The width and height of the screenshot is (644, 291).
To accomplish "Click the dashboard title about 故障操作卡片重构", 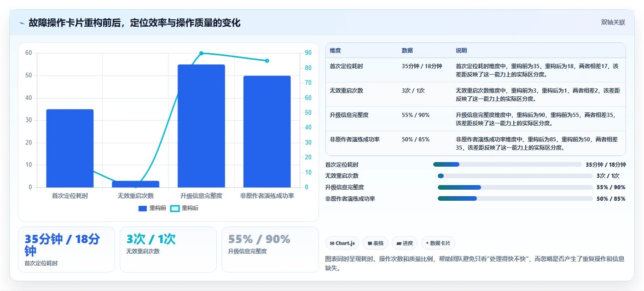I will click(x=134, y=23).
